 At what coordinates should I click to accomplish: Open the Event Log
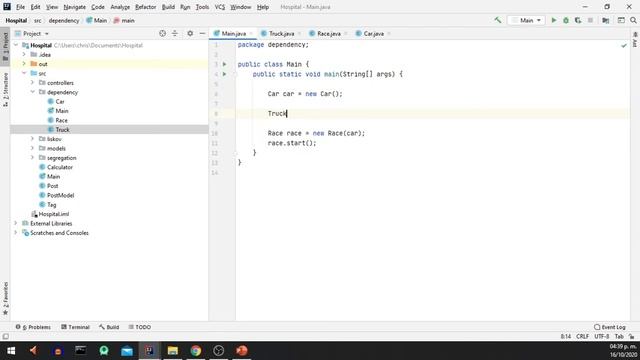click(610, 327)
